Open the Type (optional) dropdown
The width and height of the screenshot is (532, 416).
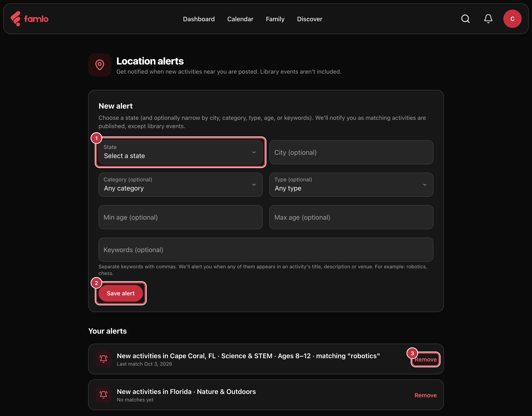coord(351,184)
